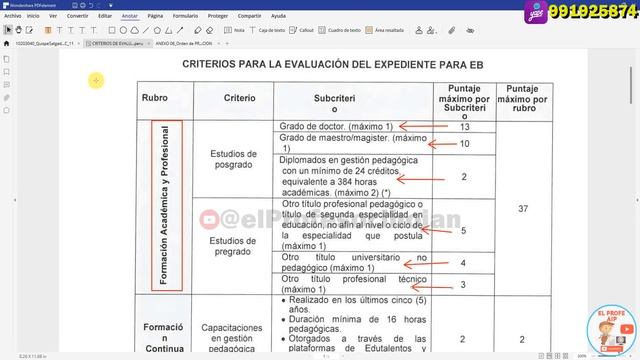This screenshot has height=360, width=640.
Task: Open the page thumbnails side panel
Action: tap(7, 59)
